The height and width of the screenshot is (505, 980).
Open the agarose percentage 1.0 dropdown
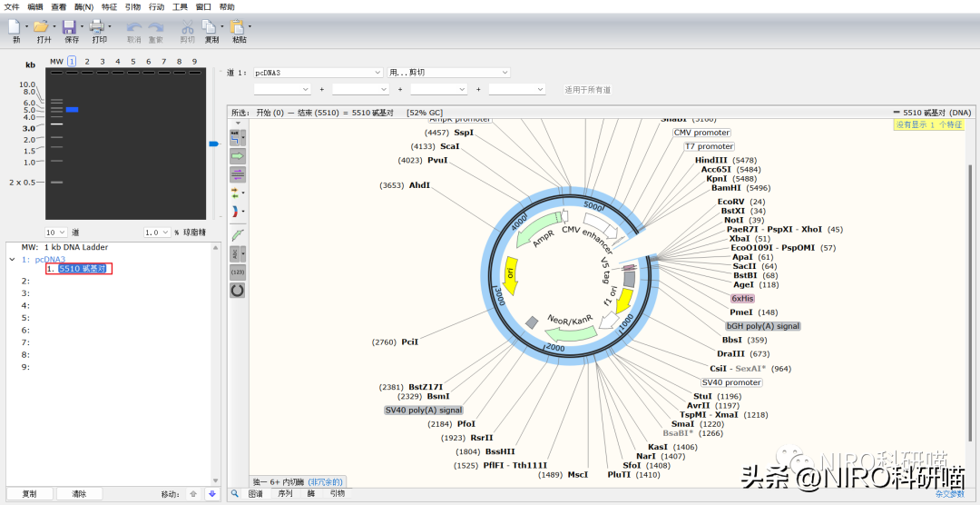[x=165, y=233]
